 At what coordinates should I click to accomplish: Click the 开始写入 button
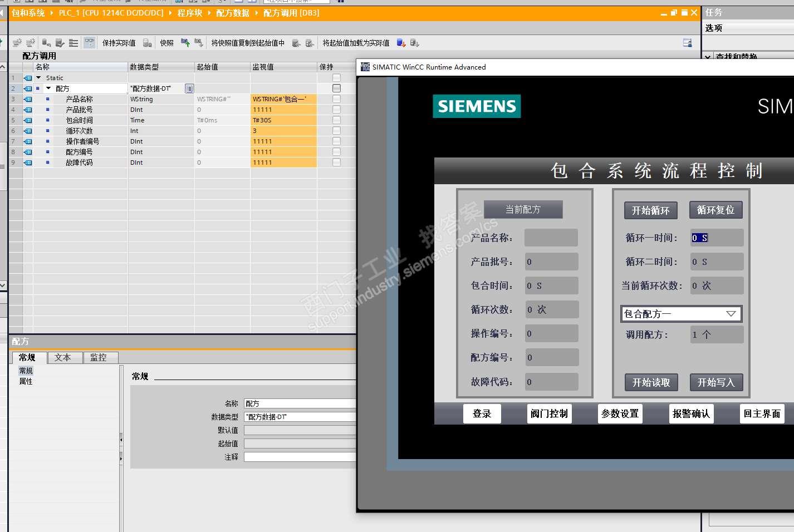point(717,382)
